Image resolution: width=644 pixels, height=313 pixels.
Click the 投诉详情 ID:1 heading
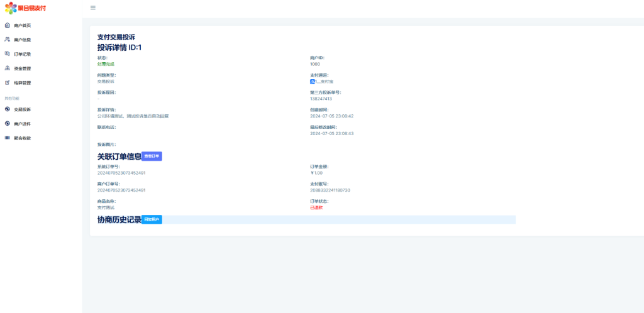[119, 47]
